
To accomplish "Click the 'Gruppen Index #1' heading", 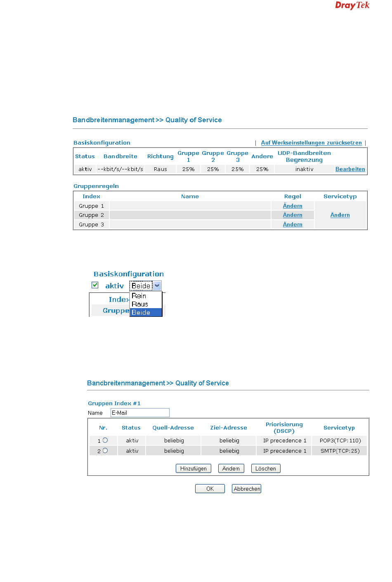I will tap(114, 404).
